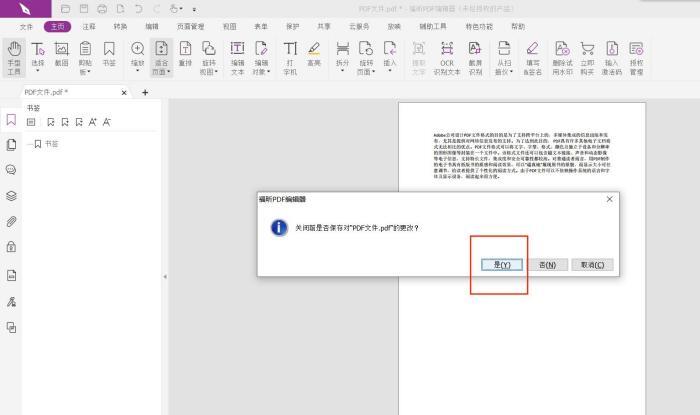
Task: Close the PDF文件.pdf document tab
Action: point(124,92)
